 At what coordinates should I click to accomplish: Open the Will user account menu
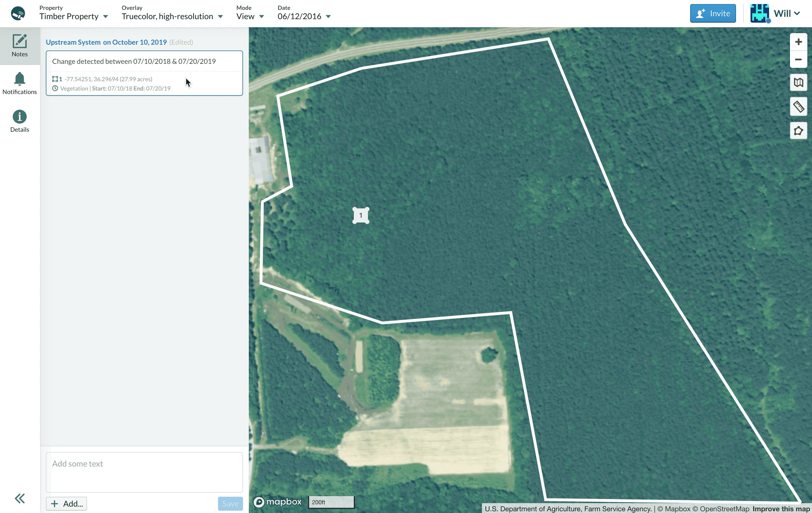(775, 14)
